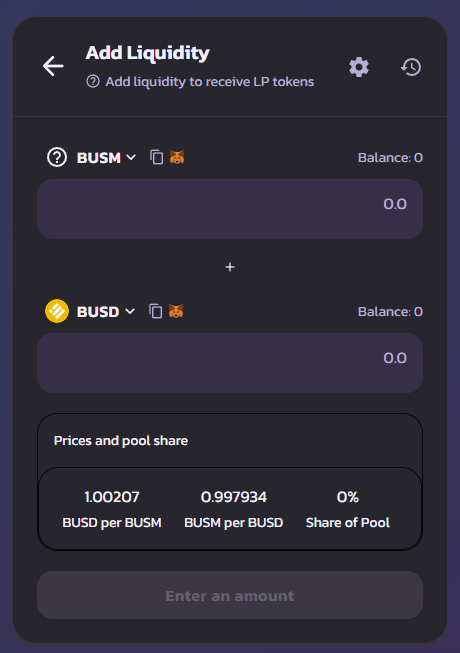Click the BUSM unknown token logo

57,157
